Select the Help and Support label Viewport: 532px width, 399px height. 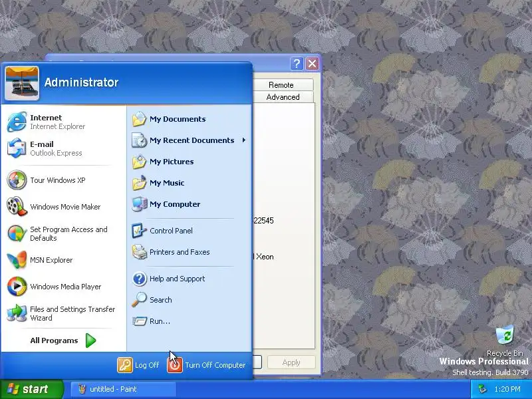177,279
